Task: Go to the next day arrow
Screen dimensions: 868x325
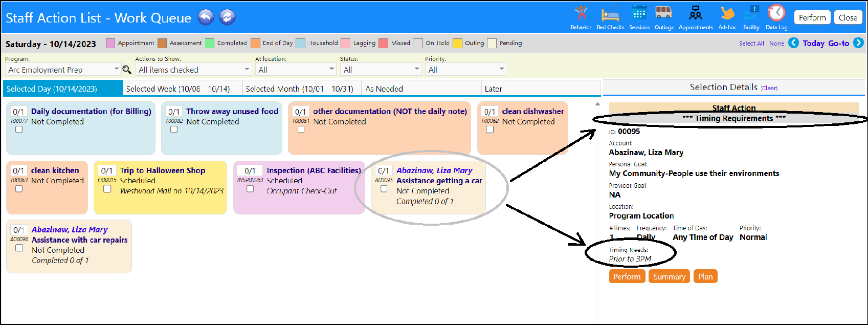Action: coord(859,43)
